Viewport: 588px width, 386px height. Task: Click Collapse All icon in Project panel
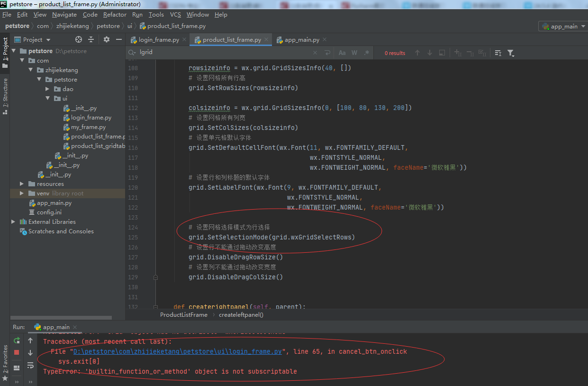[91, 39]
